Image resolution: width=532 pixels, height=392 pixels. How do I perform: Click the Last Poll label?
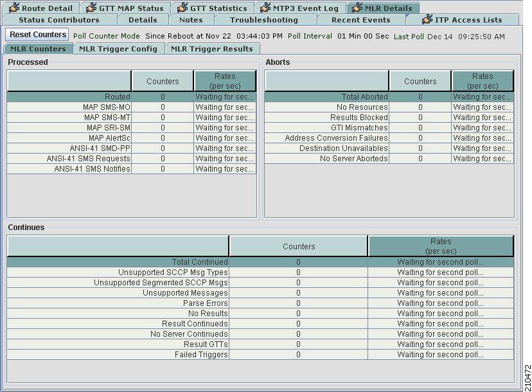(409, 37)
